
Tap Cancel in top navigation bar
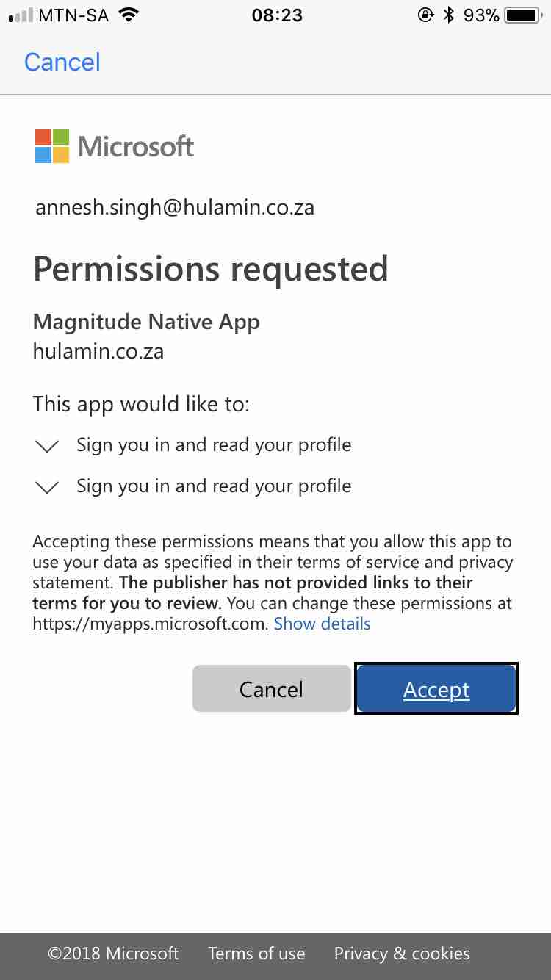(62, 62)
